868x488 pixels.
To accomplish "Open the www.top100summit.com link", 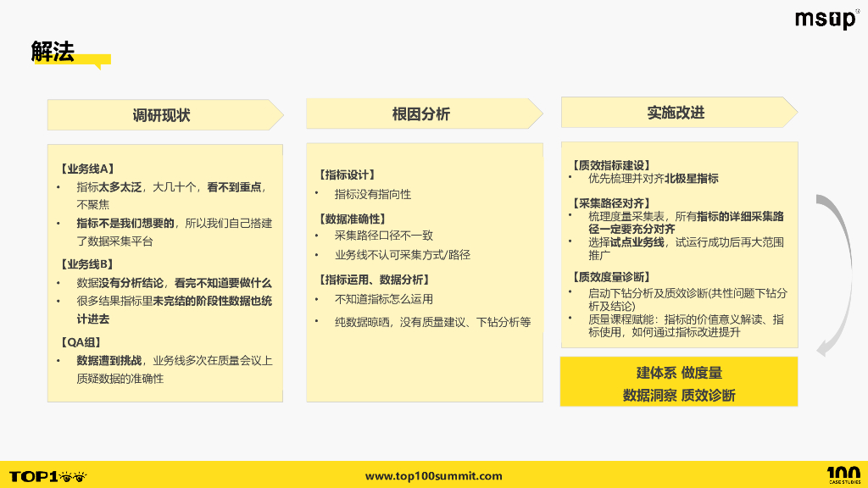I will click(434, 475).
